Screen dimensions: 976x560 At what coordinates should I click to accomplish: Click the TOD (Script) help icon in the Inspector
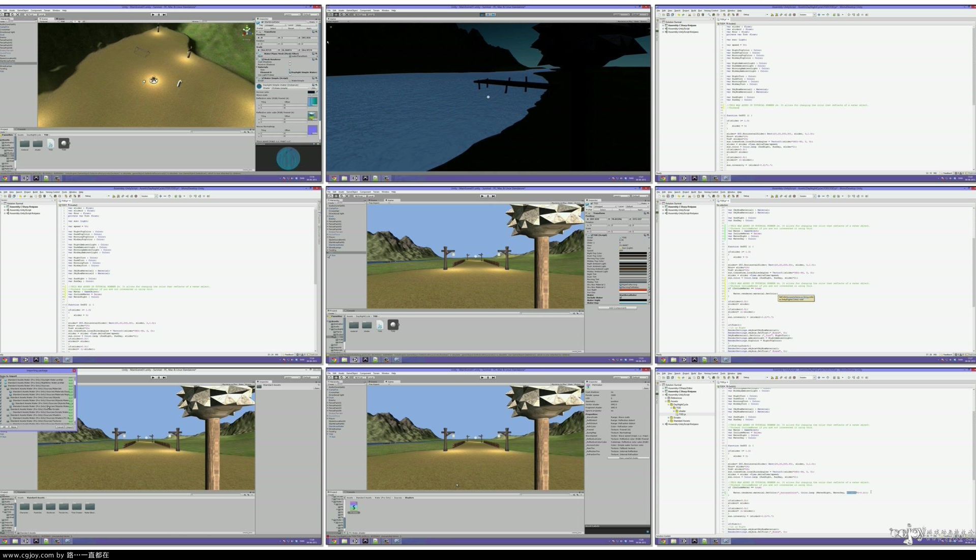[645, 235]
